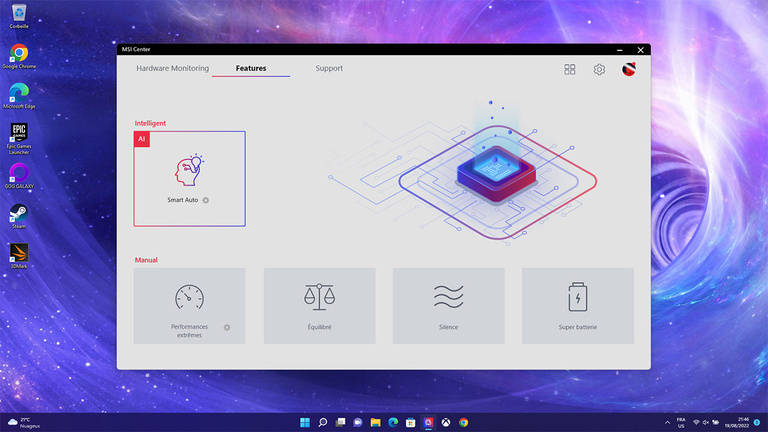This screenshot has height=432, width=768.
Task: Open the Windows Start menu
Action: 305,422
